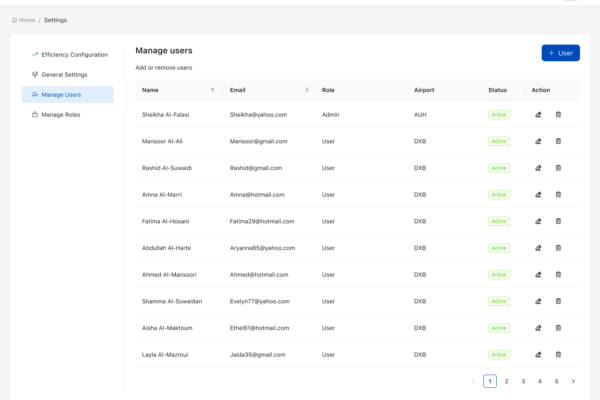Delete user Amna Al-Marri

pos(558,195)
